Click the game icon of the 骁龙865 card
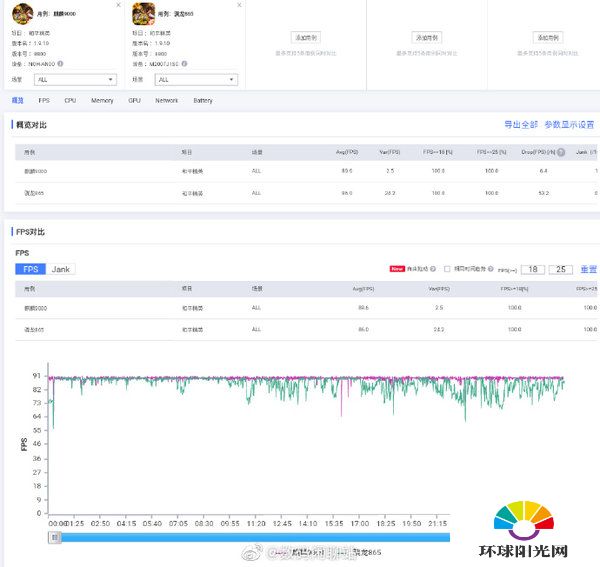The image size is (600, 567). [143, 14]
